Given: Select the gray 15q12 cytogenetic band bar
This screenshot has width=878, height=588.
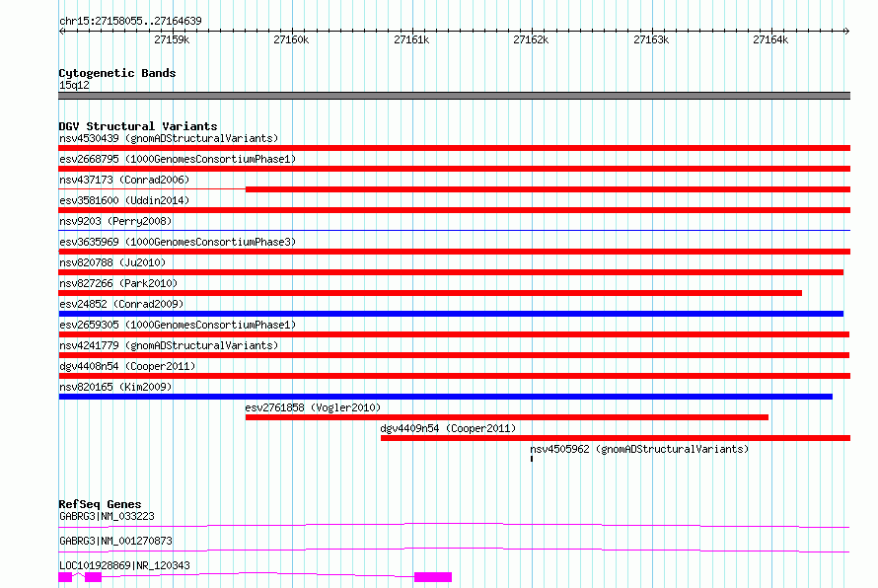Looking at the screenshot, I should 454,96.
